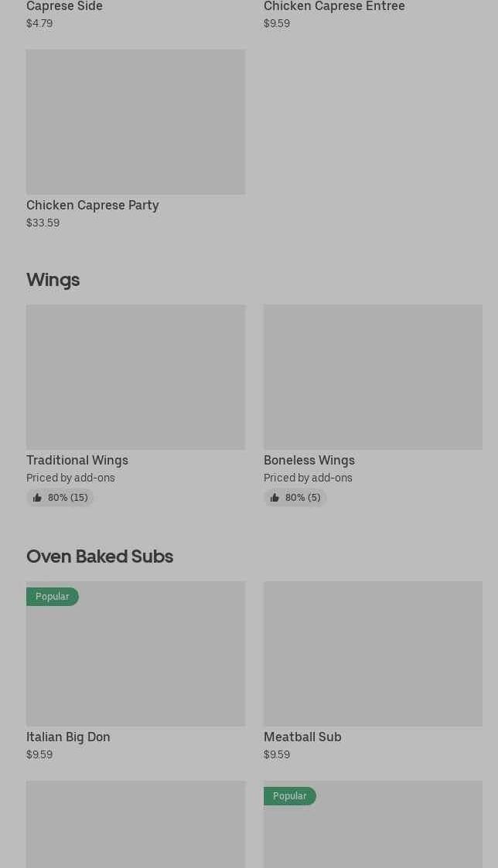This screenshot has height=868, width=498.
Task: Click Popular badge below Meatball Sub
Action: point(290,796)
